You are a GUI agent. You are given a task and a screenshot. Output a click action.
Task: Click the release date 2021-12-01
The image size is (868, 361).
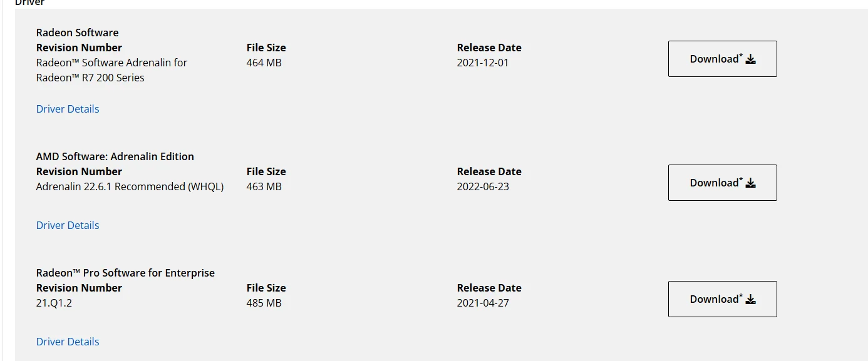tap(483, 63)
